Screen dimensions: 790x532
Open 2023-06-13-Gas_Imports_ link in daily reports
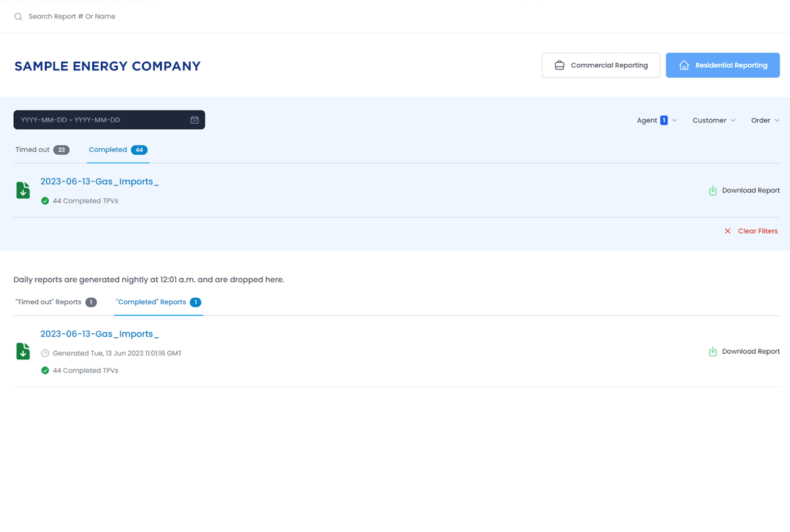click(x=99, y=334)
